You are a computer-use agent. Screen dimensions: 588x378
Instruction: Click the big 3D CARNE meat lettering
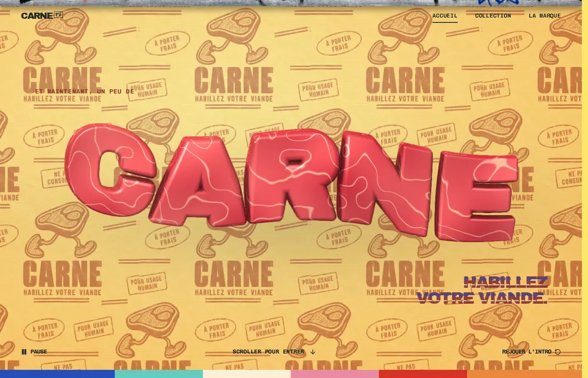[292, 182]
